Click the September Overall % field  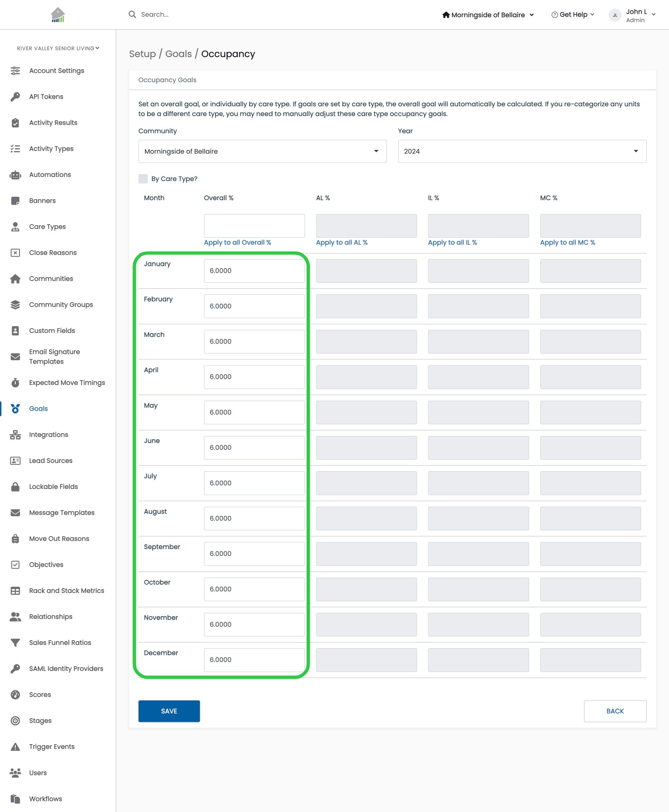(x=254, y=553)
